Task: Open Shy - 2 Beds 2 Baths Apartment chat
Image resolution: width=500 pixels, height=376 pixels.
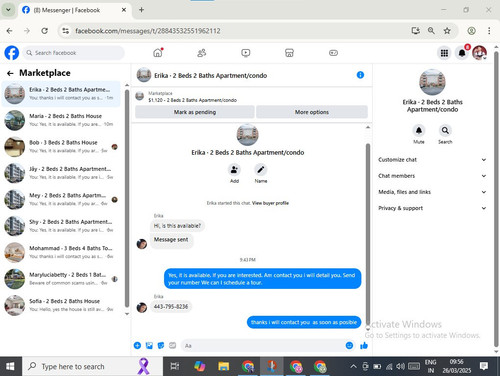Action: click(62, 226)
